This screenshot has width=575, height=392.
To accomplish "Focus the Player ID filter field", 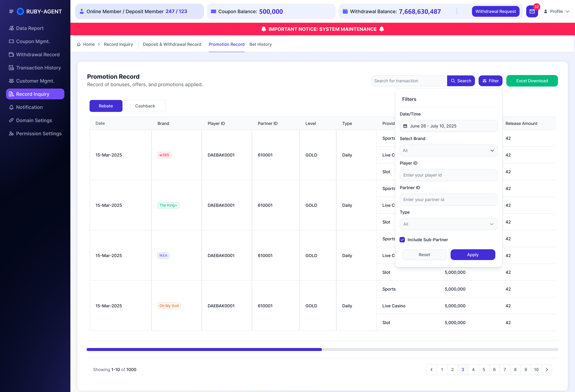I will (x=448, y=175).
